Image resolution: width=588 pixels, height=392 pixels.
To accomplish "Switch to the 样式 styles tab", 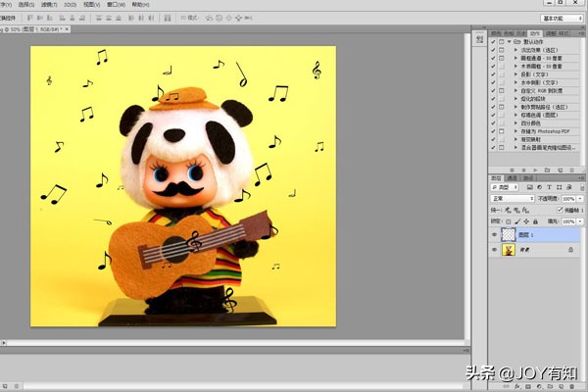I will 563,33.
